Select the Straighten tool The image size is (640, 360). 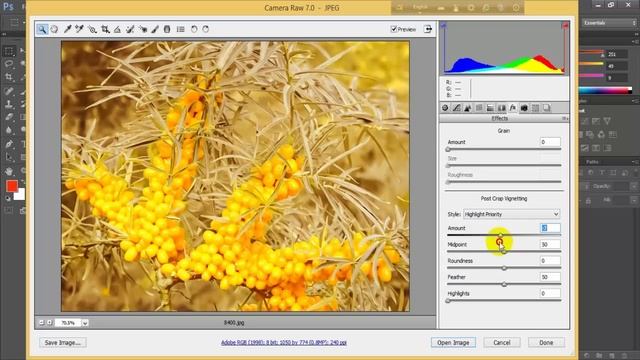point(117,29)
